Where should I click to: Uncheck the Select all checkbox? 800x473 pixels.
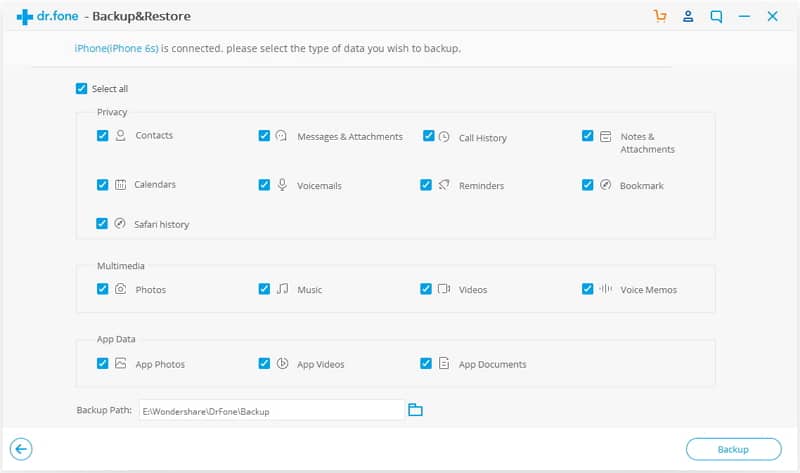point(81,88)
